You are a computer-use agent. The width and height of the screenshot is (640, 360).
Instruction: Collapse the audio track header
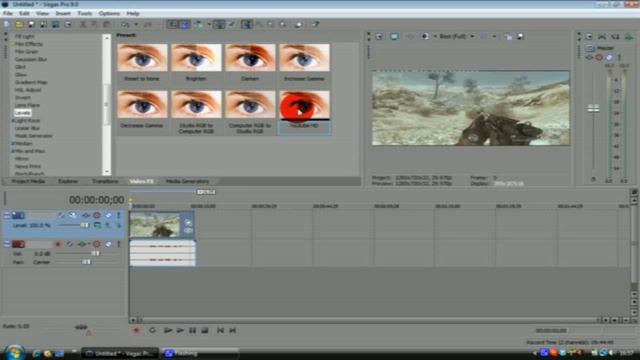(7, 244)
